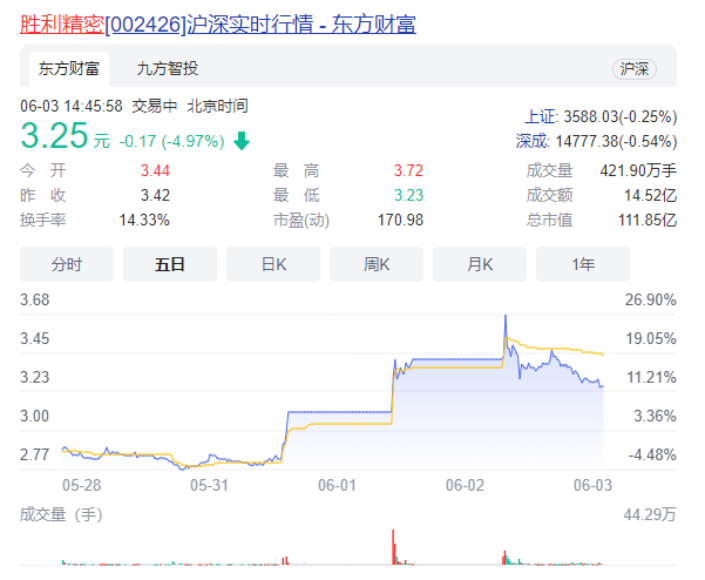The height and width of the screenshot is (580, 705).
Task: Select the 五日 chart view
Action: coord(170,264)
